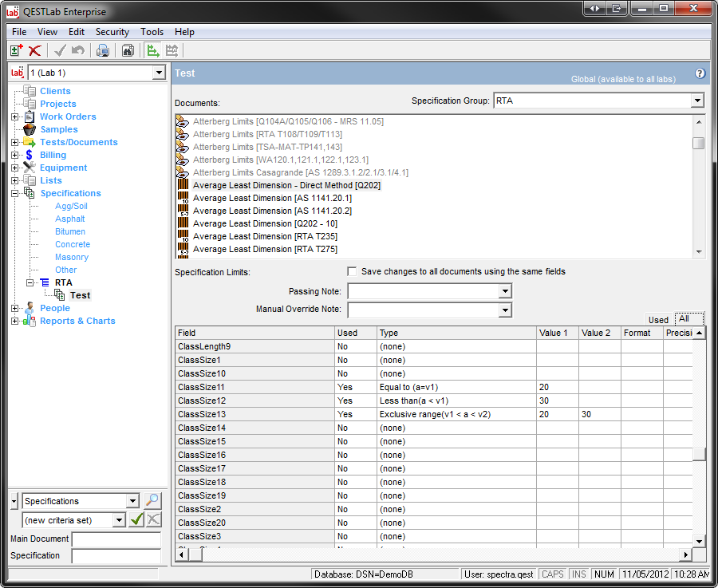The height and width of the screenshot is (588, 718).
Task: Click the add new record toolbar icon
Action: tap(16, 51)
